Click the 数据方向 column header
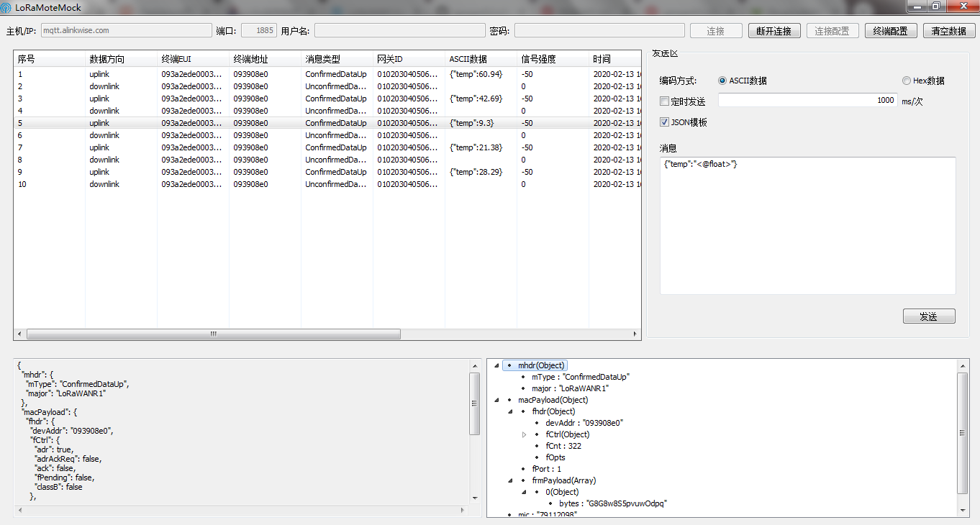 coord(121,59)
